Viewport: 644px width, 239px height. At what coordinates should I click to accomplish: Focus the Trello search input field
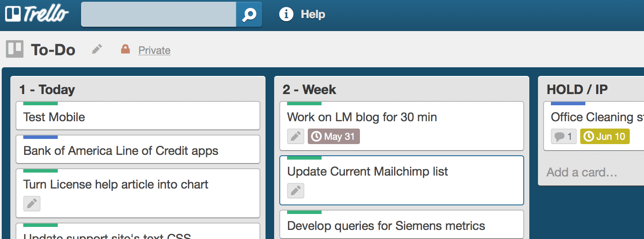[x=159, y=14]
